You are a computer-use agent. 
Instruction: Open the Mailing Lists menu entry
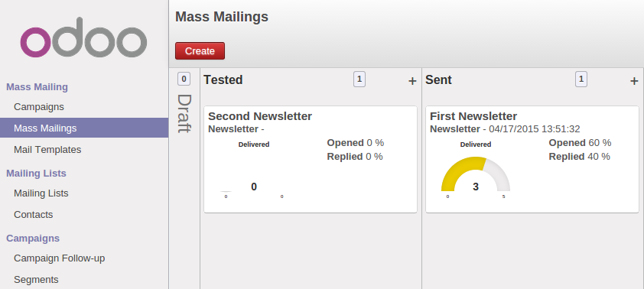[41, 193]
